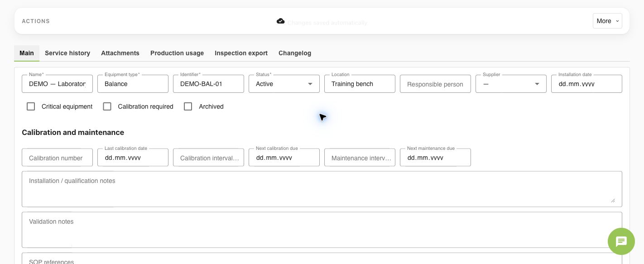
Task: Click the Installation date field
Action: coord(586,84)
